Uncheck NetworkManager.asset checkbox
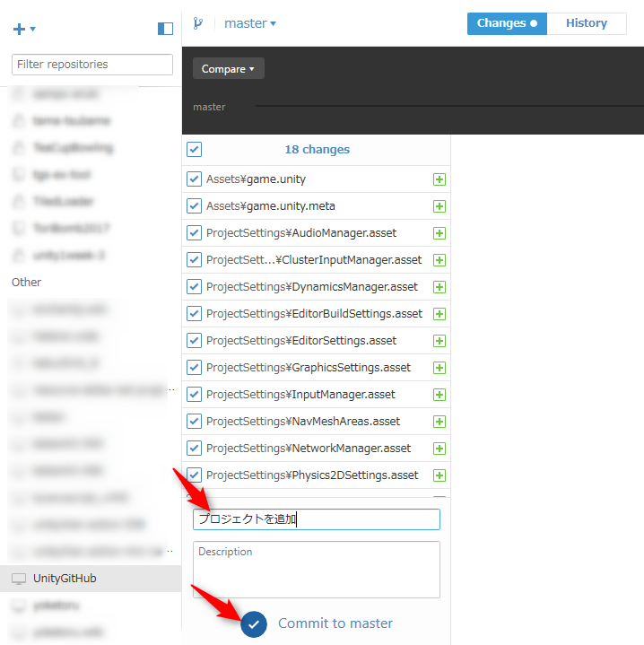 click(x=194, y=449)
